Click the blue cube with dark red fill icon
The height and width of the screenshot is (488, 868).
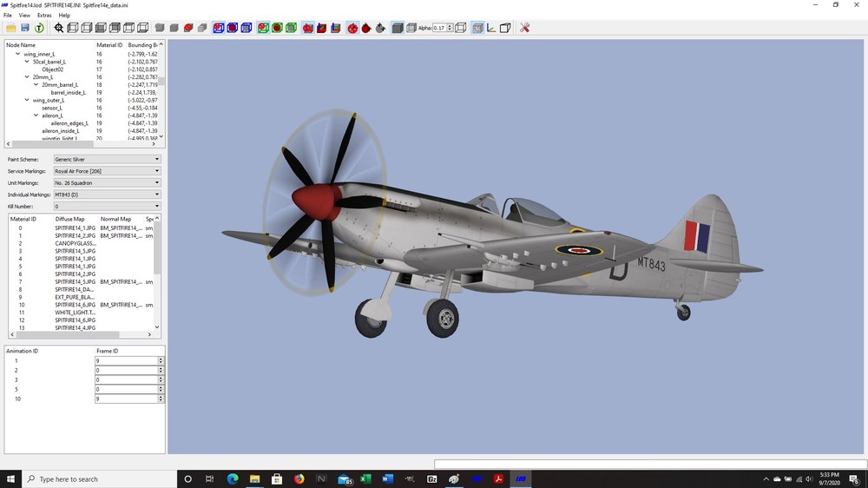(233, 28)
